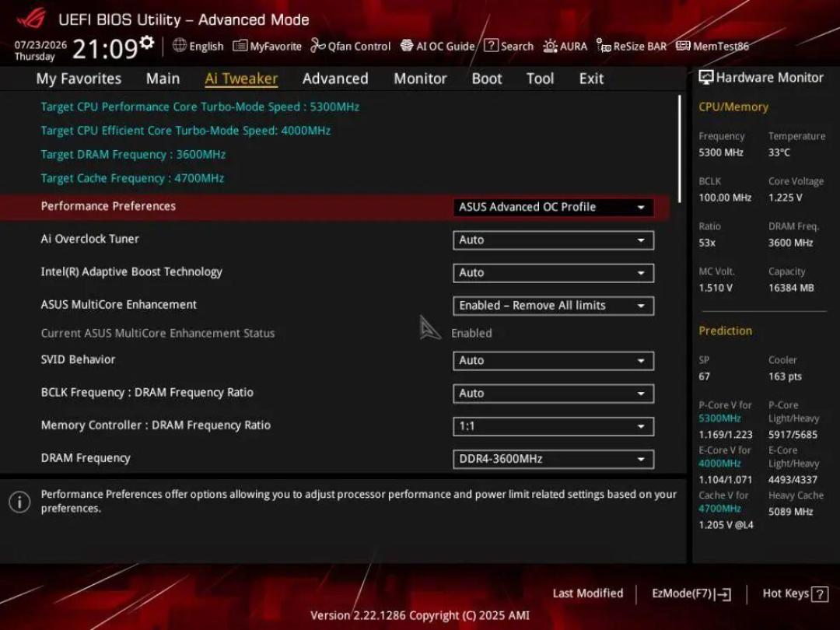Open Ai Overclock Tuner dropdown

pos(553,240)
